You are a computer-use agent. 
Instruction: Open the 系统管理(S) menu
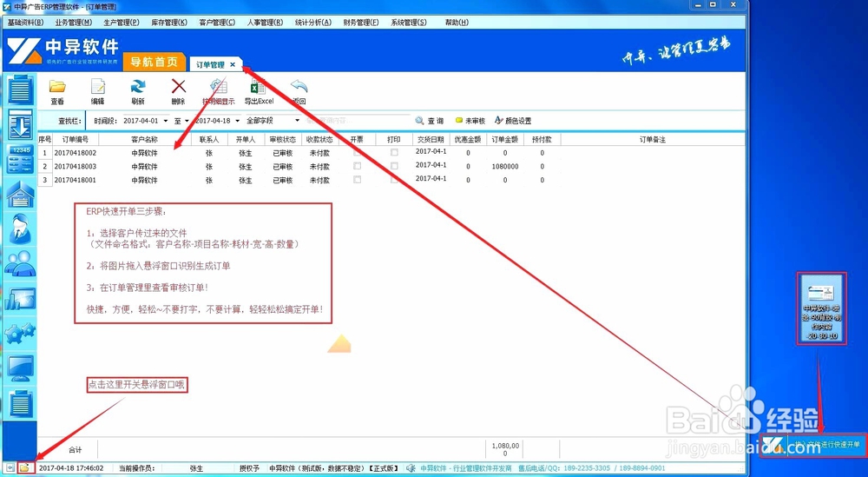click(409, 23)
